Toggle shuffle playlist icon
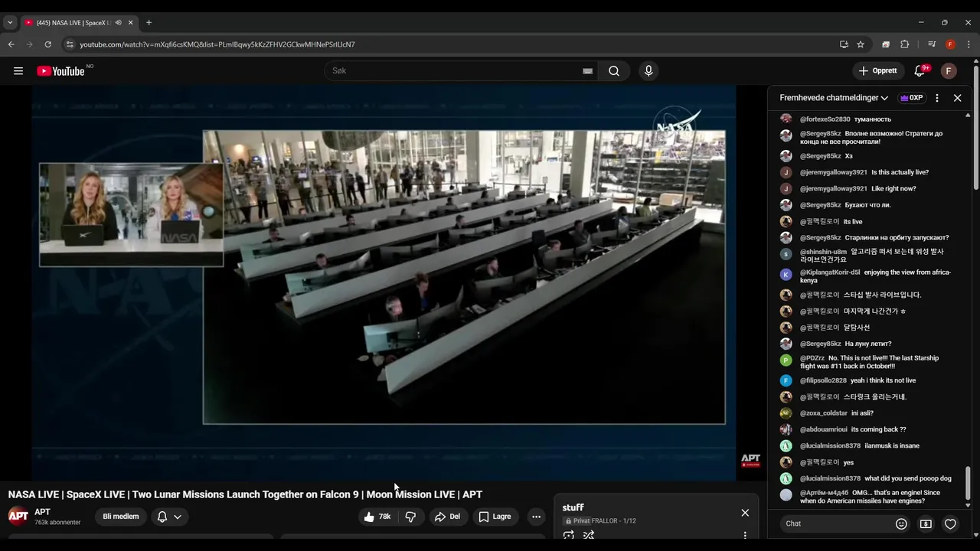This screenshot has height=551, width=980. coord(589,536)
